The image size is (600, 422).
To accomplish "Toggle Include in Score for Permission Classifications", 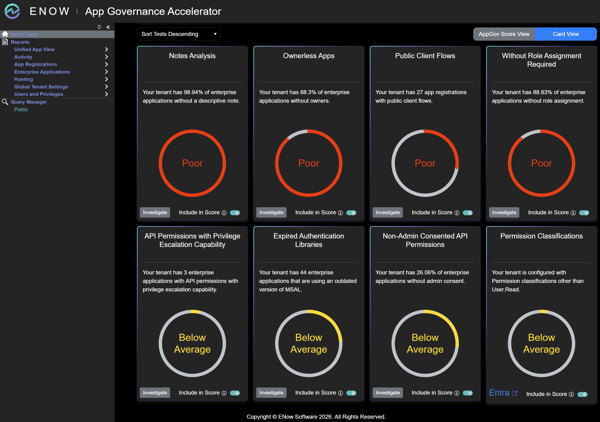I will tap(582, 394).
